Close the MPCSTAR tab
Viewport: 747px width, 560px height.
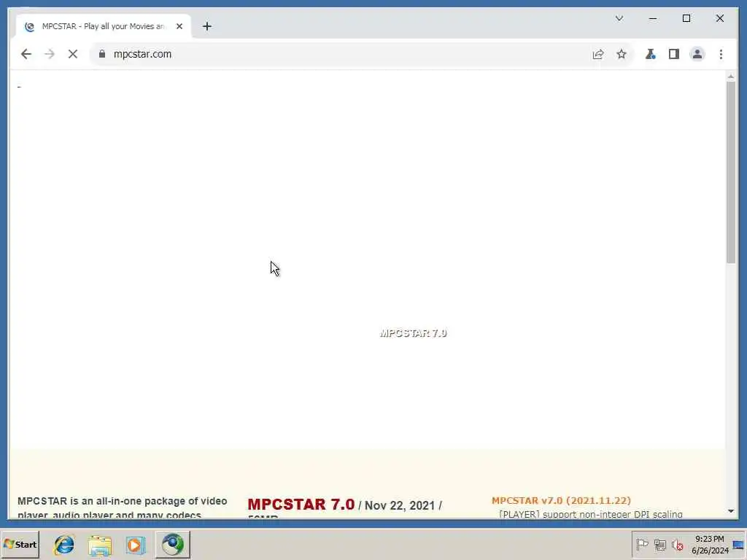[179, 27]
